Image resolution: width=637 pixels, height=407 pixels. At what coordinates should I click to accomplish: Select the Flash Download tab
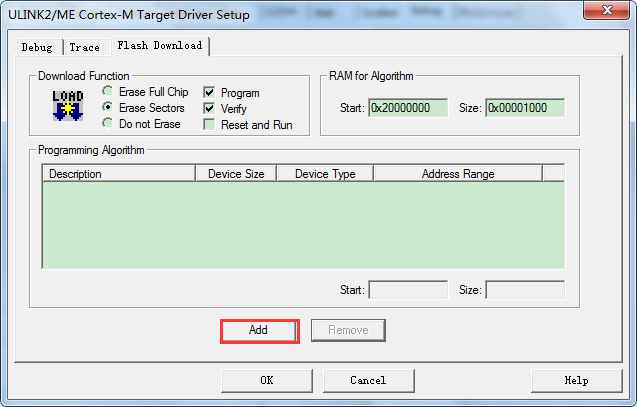(x=160, y=45)
